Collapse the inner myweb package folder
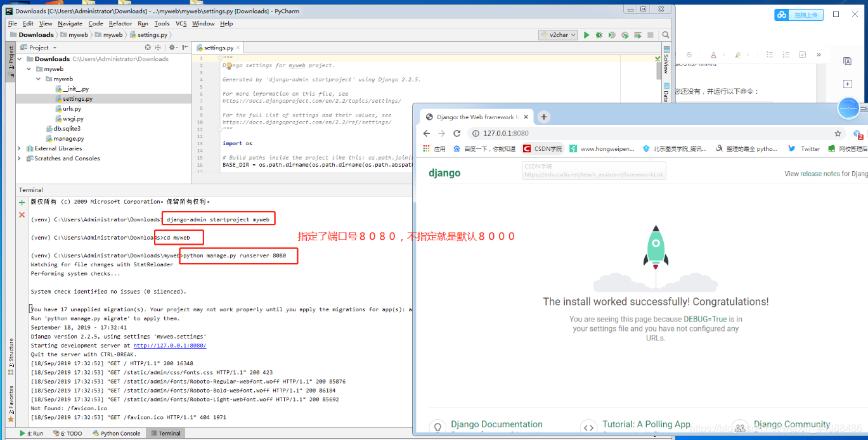The height and width of the screenshot is (440, 868). click(39, 79)
